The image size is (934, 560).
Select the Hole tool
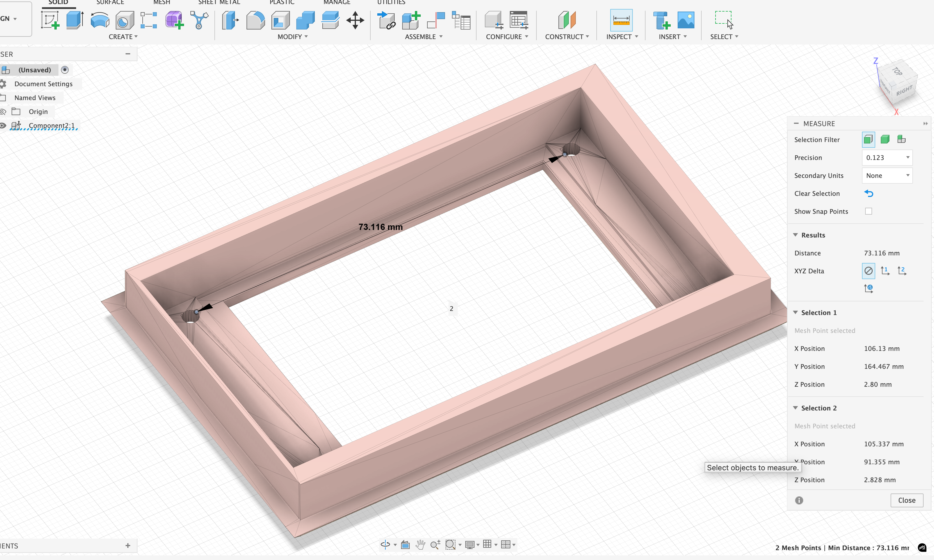[124, 20]
